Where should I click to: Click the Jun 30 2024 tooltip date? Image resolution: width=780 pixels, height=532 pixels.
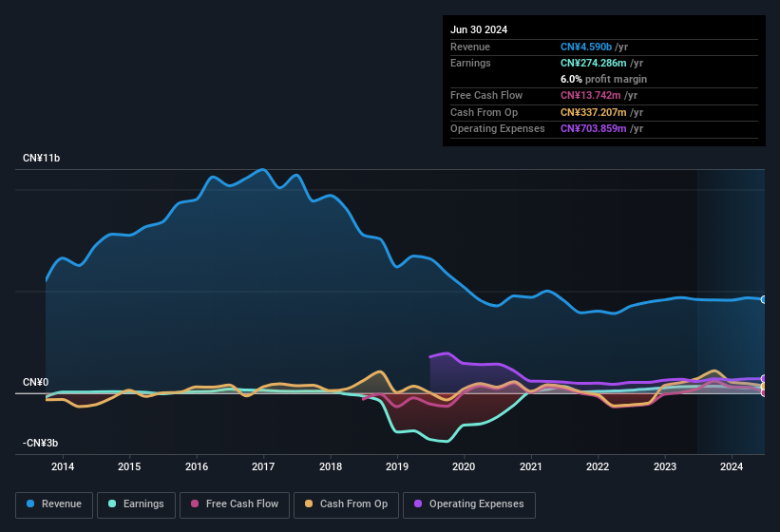[x=479, y=29]
